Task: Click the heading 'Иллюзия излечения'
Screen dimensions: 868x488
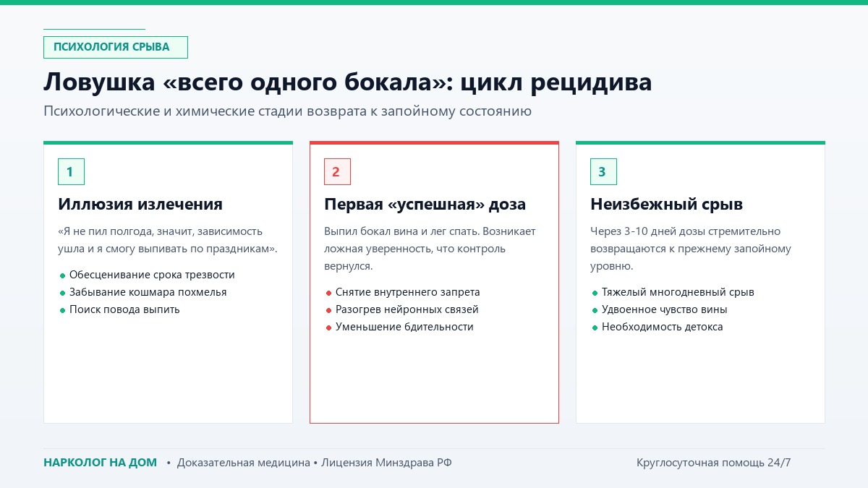Action: pos(140,204)
